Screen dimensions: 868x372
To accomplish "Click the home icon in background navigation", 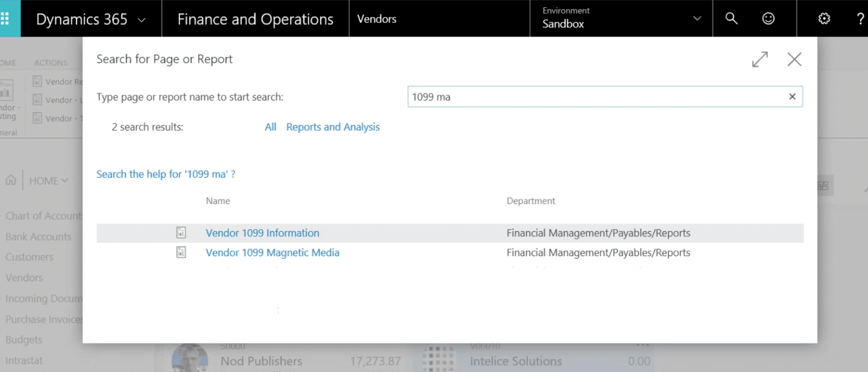I will (11, 180).
